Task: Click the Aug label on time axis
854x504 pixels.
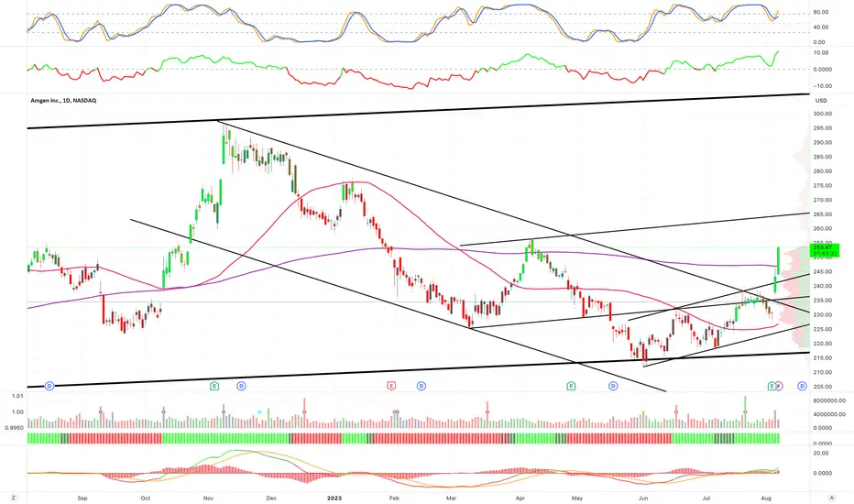Action: [766, 498]
